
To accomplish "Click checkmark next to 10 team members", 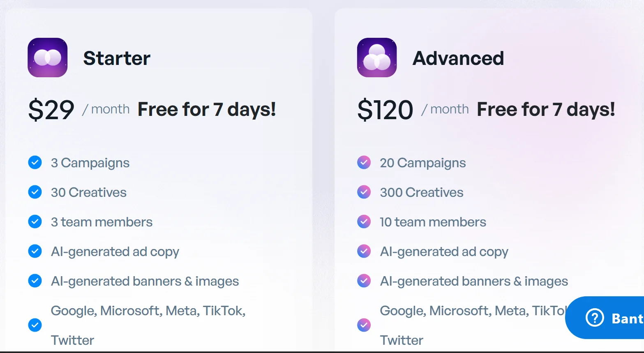I will point(364,221).
